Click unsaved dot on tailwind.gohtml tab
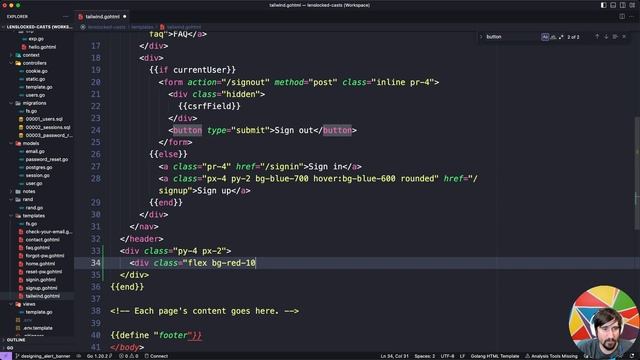The width and height of the screenshot is (640, 360). point(124,17)
